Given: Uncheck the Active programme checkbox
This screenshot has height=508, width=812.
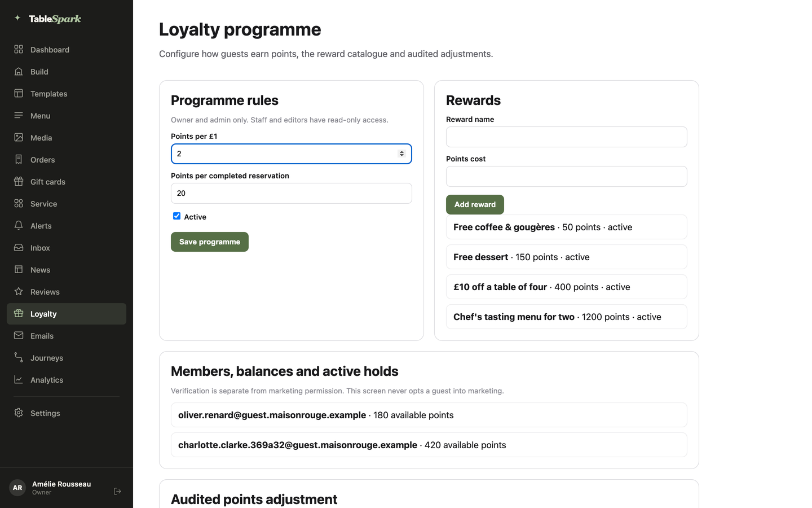Looking at the screenshot, I should pyautogui.click(x=176, y=216).
